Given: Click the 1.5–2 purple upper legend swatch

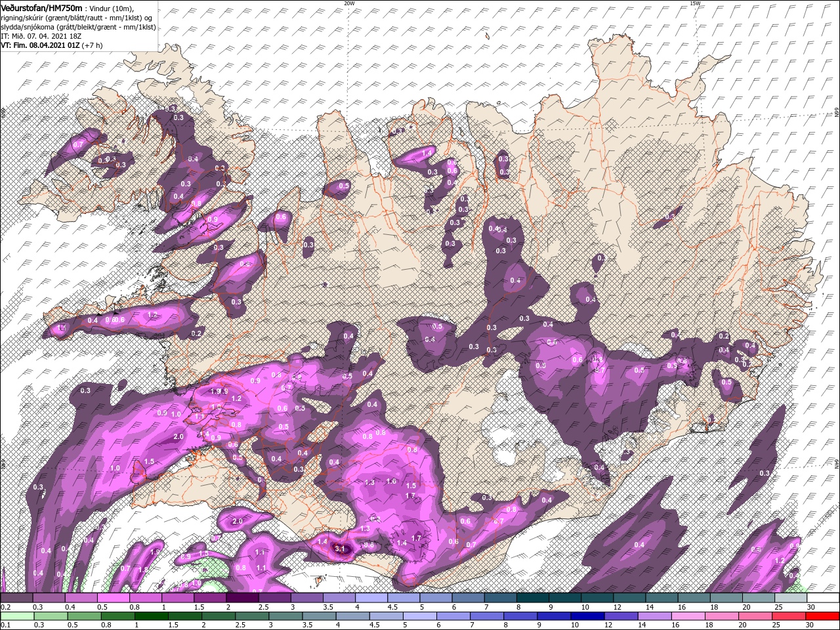Looking at the screenshot, I should tap(210, 598).
